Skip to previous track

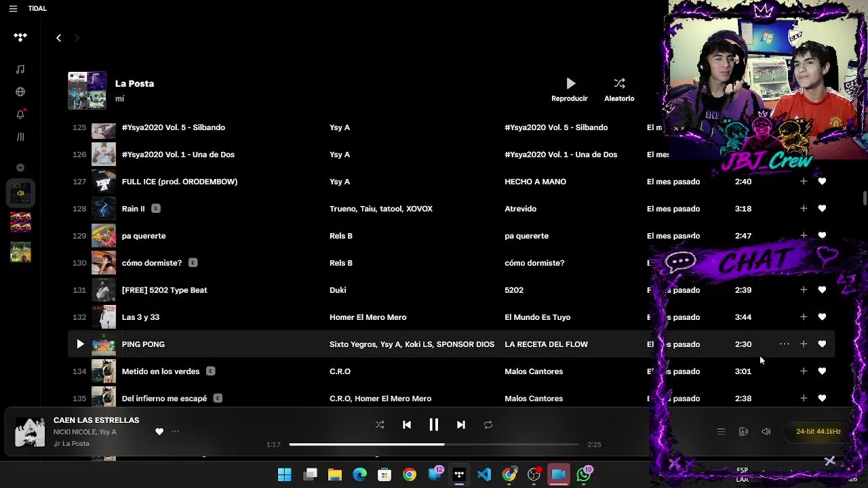pyautogui.click(x=407, y=425)
